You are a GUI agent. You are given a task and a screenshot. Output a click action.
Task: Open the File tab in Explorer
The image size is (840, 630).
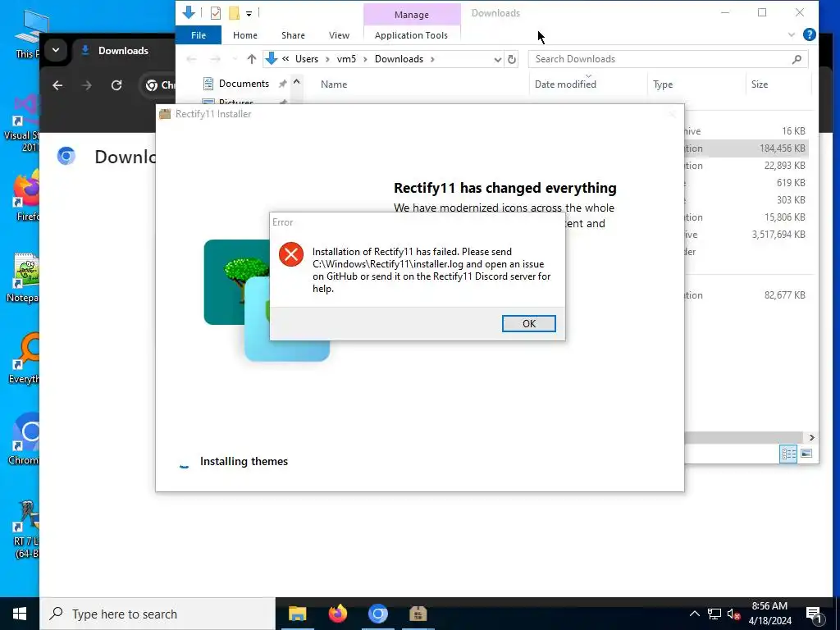tap(199, 35)
